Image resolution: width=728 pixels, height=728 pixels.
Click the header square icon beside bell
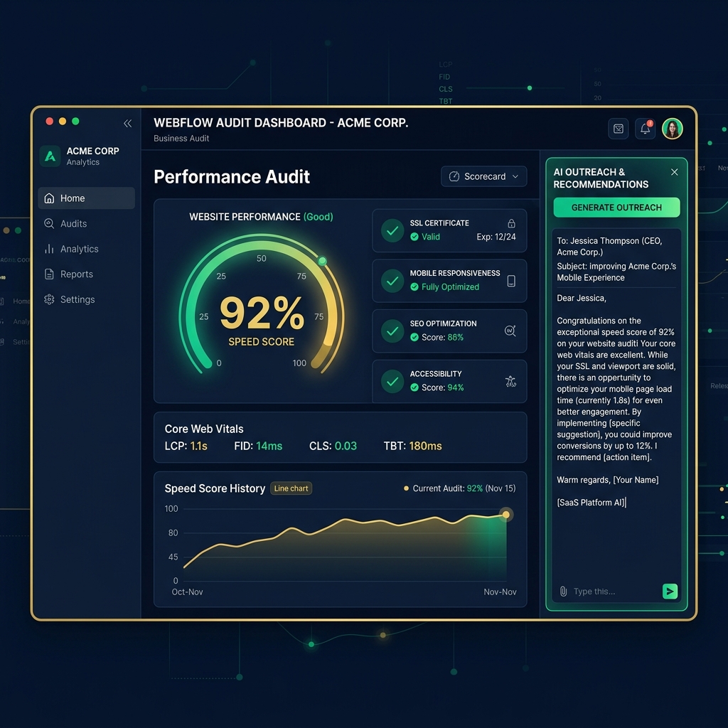tap(619, 129)
